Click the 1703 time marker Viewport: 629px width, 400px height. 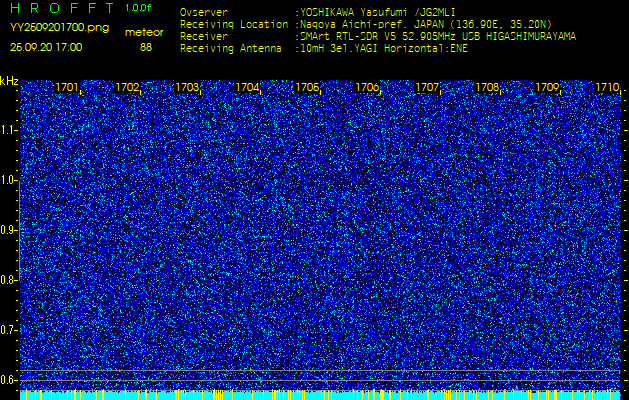pyautogui.click(x=187, y=87)
